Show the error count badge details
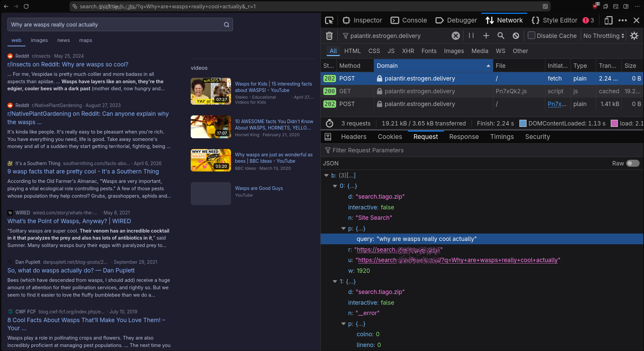The width and height of the screenshot is (644, 351). pyautogui.click(x=588, y=20)
